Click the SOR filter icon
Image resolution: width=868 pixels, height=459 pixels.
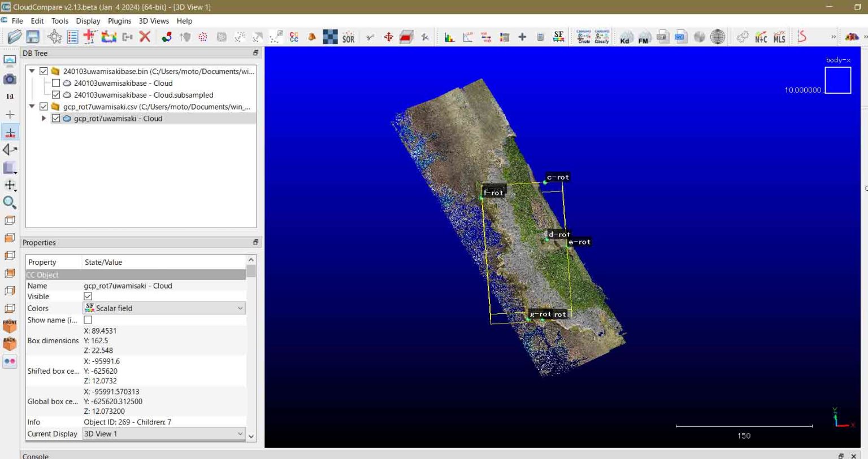[x=349, y=37]
